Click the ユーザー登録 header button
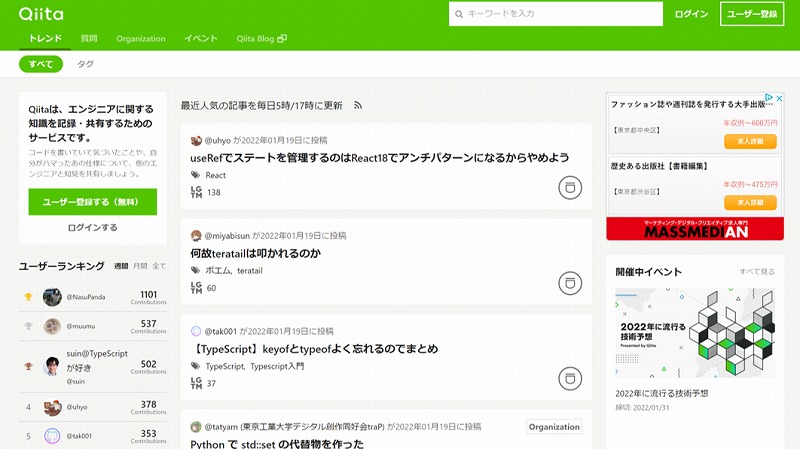The height and width of the screenshot is (449, 800). 752,14
